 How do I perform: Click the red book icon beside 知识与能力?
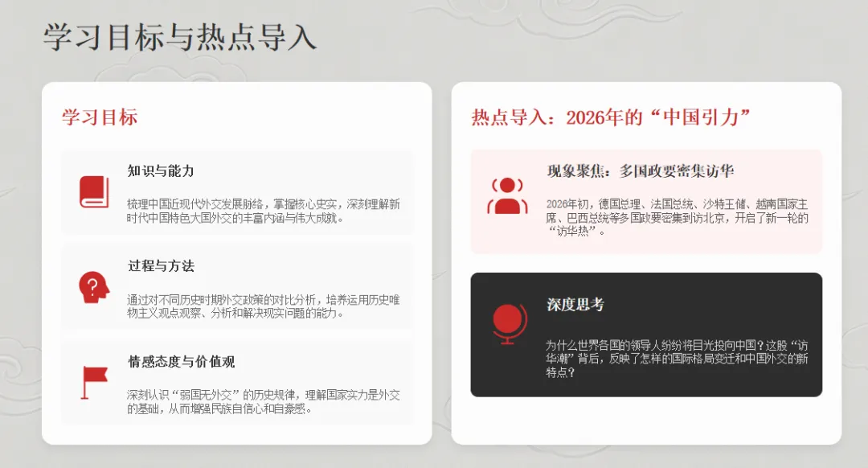coord(96,193)
